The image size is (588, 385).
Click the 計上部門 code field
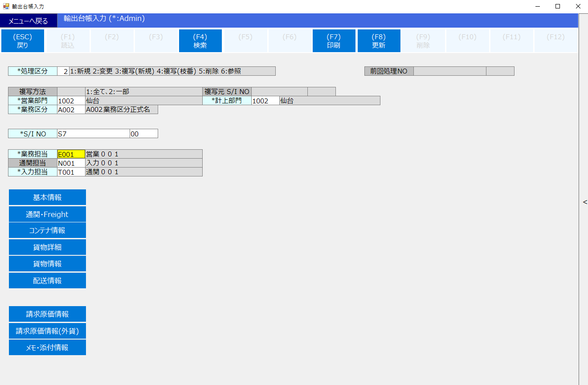click(x=265, y=101)
